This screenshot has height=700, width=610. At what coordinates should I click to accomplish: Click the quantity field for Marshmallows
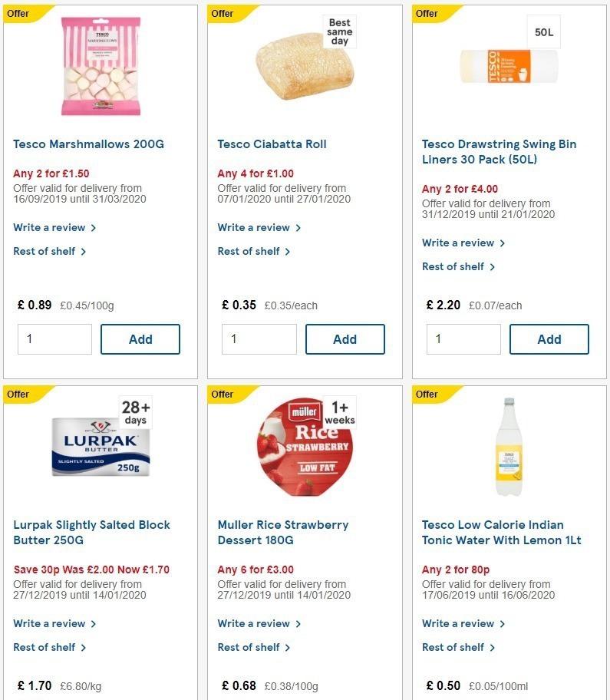(x=54, y=338)
